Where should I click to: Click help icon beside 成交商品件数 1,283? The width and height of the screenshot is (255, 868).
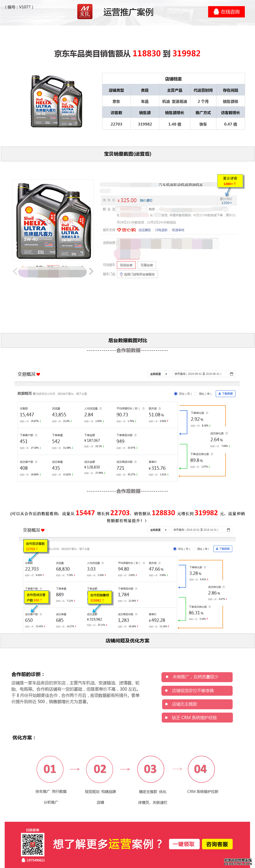136,614
